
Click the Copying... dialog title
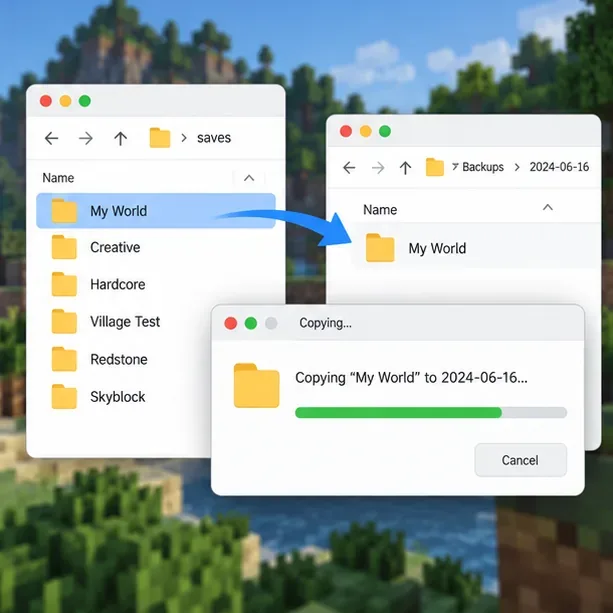pos(325,323)
